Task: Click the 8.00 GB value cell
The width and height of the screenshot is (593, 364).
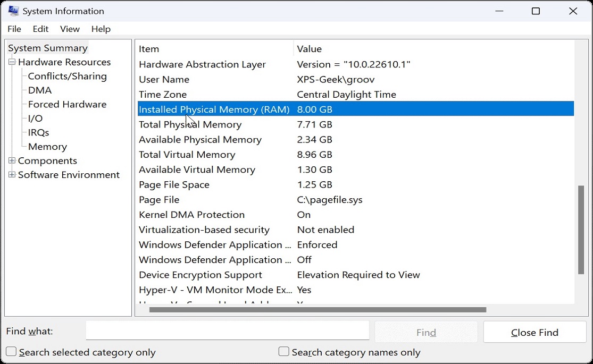Action: [x=315, y=109]
